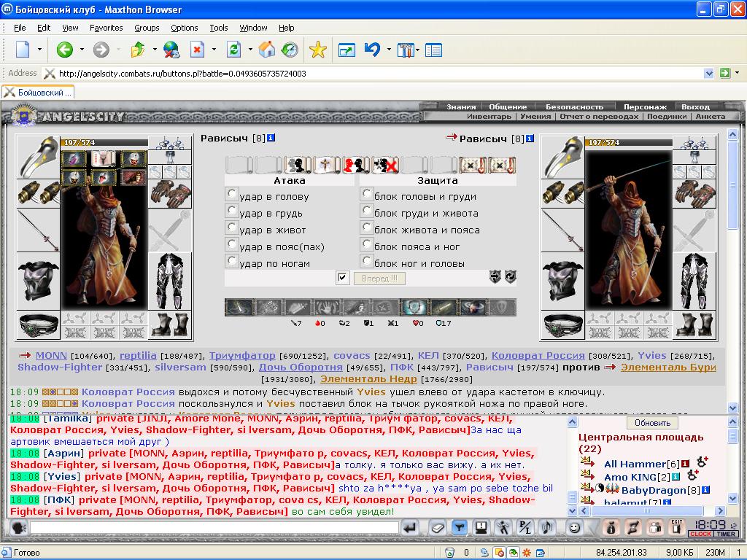Click the cross scroll icon in combat techniques row
Screen dimensions: 747x560
[327, 166]
